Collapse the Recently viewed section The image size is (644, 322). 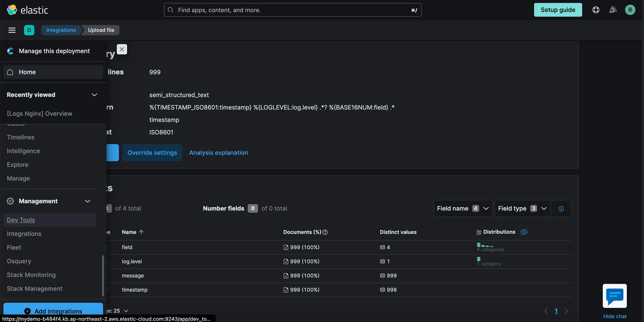click(x=94, y=95)
